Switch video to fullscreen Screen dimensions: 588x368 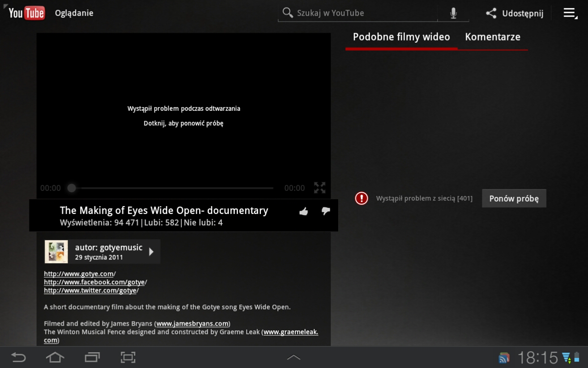click(x=320, y=188)
